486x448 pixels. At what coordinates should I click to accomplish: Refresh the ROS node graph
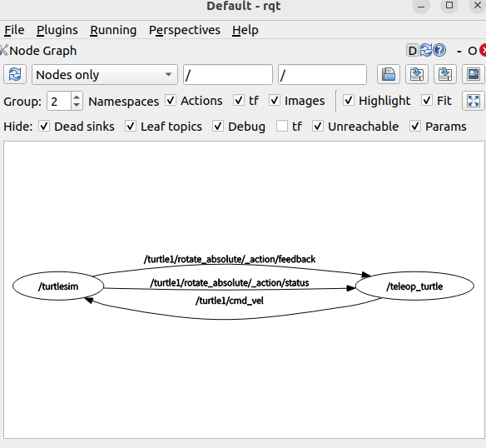(x=15, y=74)
